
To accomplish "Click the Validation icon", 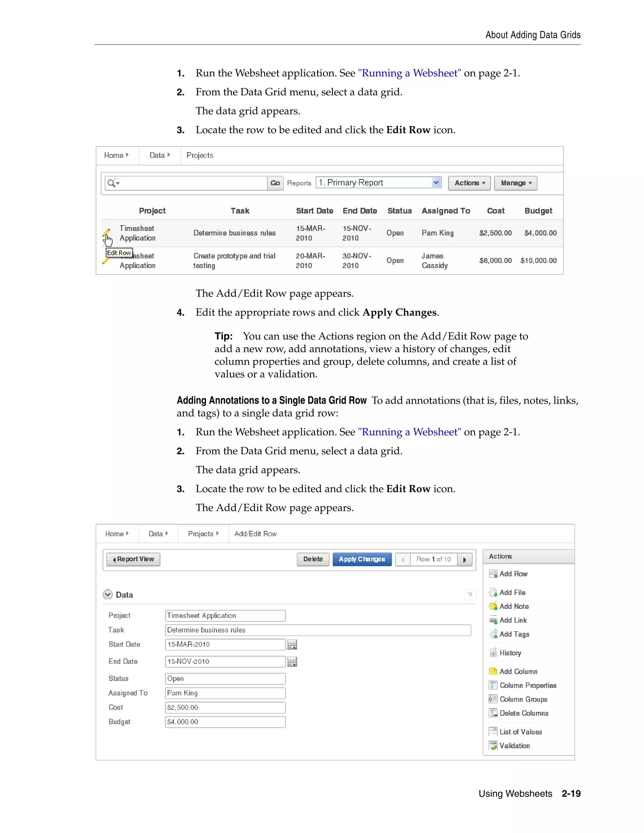I will 493,746.
